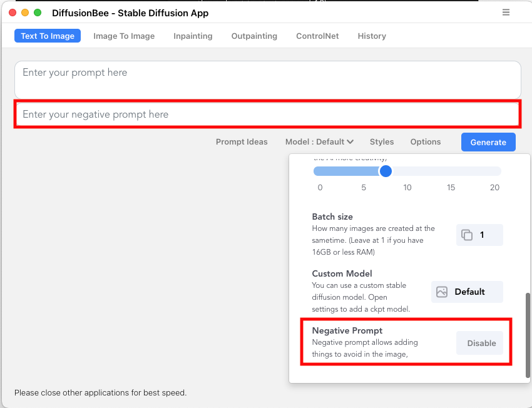Open the Styles menu
The height and width of the screenshot is (408, 532).
382,142
